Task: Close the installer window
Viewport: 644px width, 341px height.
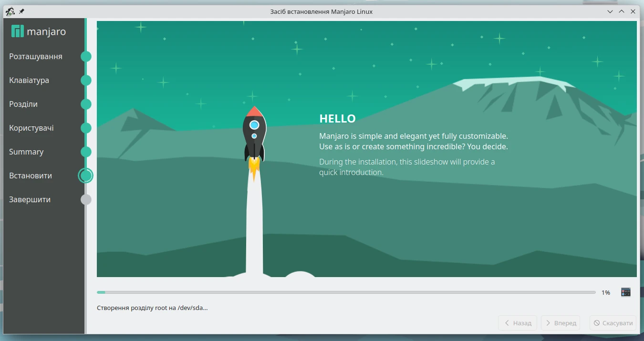Action: tap(633, 11)
